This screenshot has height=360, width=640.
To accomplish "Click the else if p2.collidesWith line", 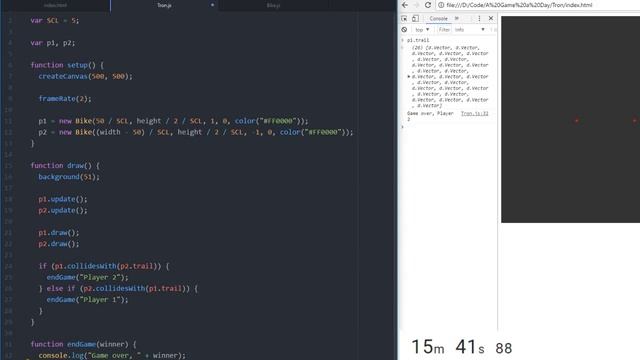I will click(x=118, y=288).
